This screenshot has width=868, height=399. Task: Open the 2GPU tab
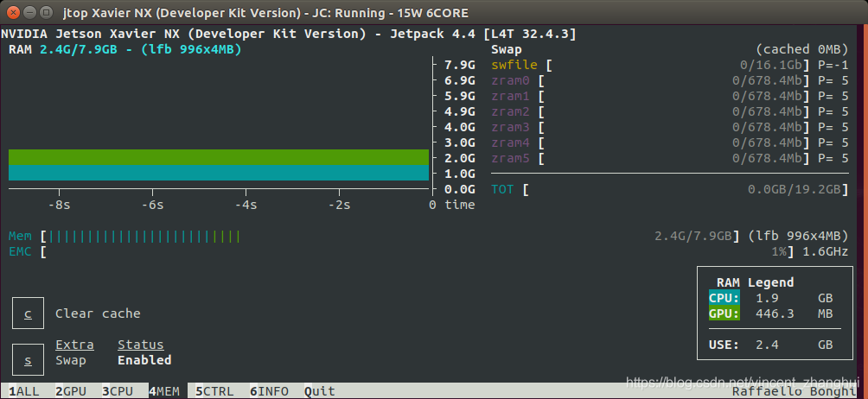pos(71,391)
